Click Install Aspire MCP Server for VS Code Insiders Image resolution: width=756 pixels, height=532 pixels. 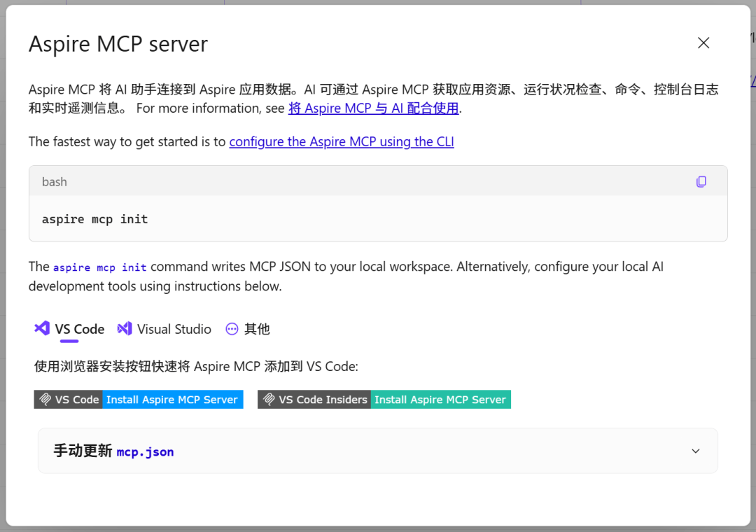coord(440,399)
